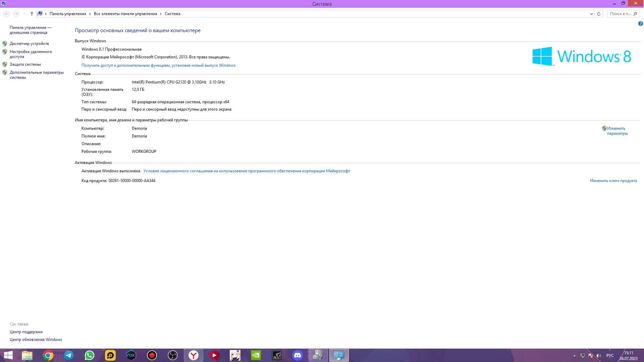Expand arrow before 'Панель управления' breadcrumb
This screenshot has height=362, width=644.
[46, 14]
